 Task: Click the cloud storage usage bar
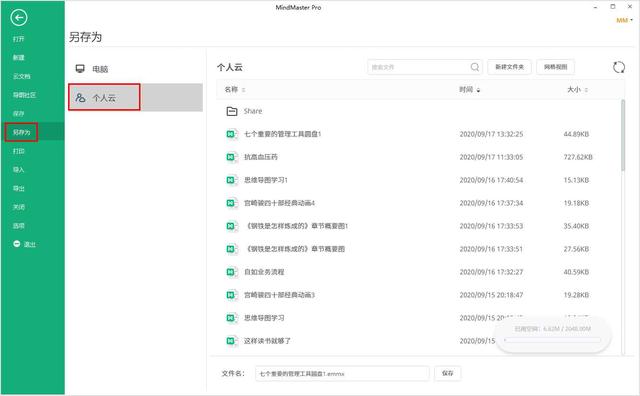553,340
